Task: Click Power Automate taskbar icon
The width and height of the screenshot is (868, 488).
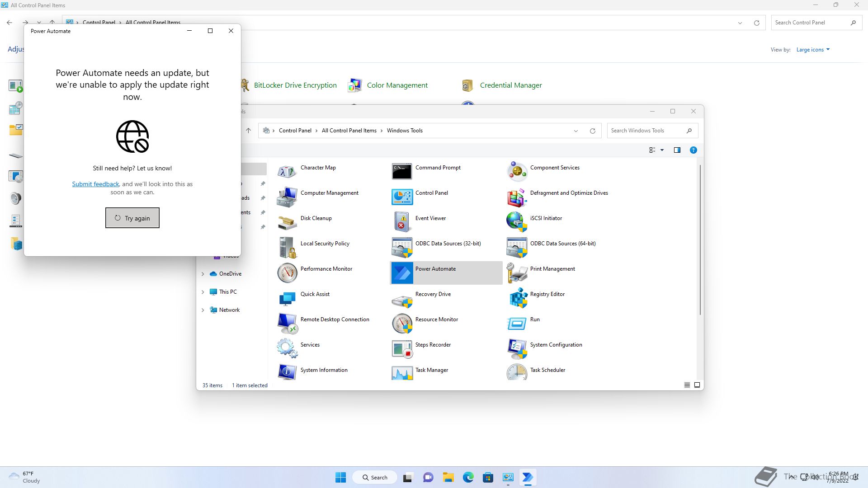Action: pyautogui.click(x=528, y=477)
